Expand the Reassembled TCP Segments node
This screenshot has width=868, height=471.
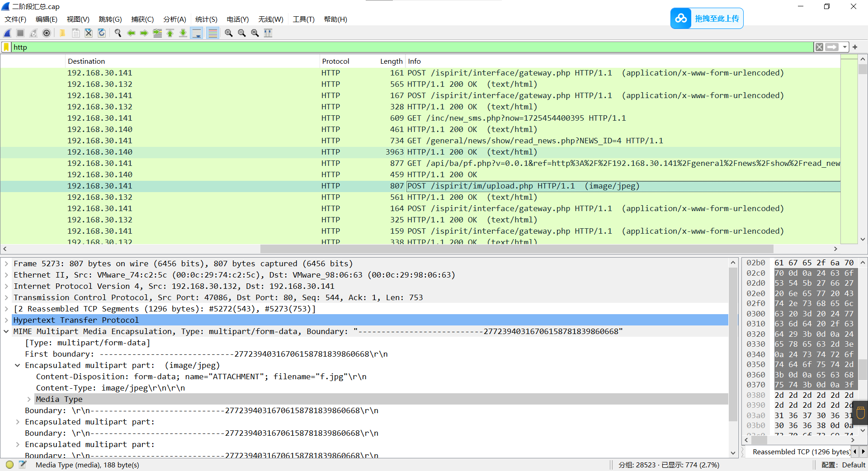click(6, 309)
